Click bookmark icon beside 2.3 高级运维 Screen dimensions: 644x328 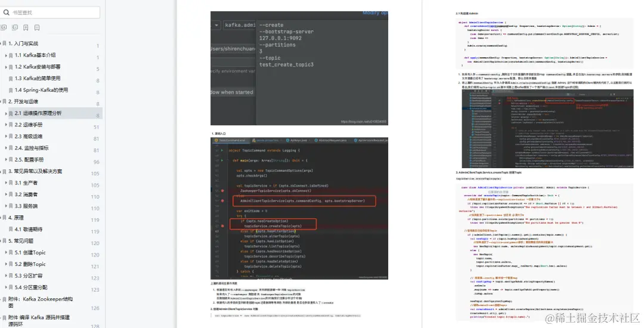[x=11, y=137]
